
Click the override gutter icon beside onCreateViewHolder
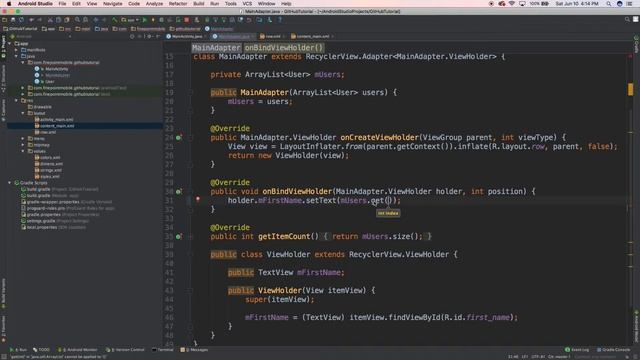click(x=178, y=138)
